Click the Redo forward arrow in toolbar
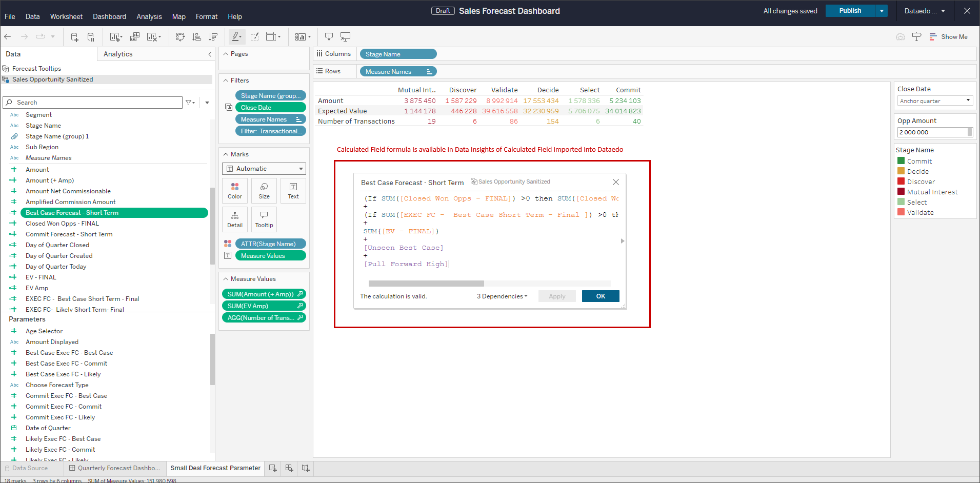The width and height of the screenshot is (980, 483). (24, 36)
